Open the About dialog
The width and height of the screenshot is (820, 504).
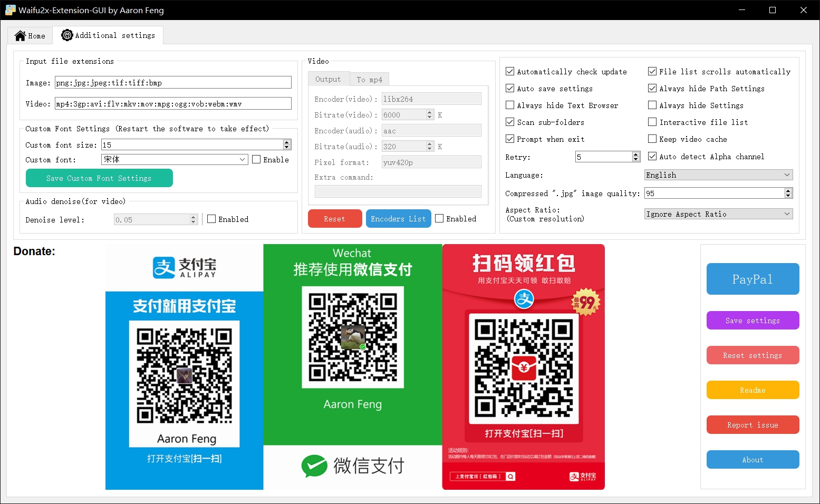pos(753,460)
